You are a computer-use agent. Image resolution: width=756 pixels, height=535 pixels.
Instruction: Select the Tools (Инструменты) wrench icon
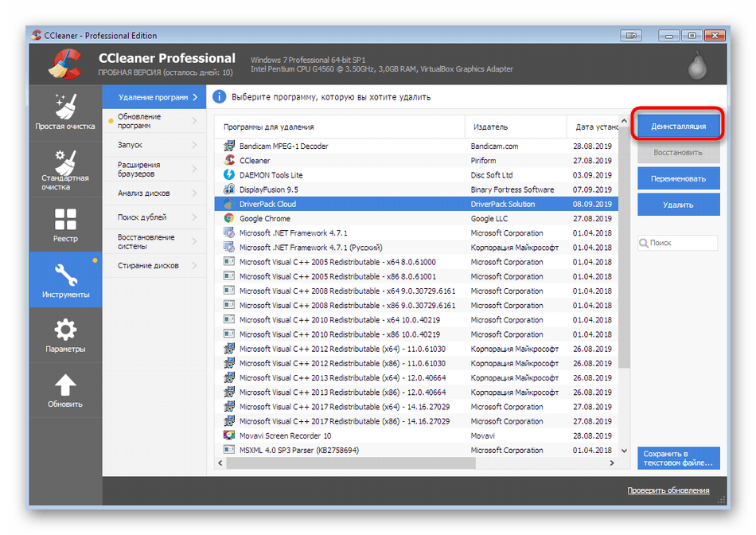[65, 275]
